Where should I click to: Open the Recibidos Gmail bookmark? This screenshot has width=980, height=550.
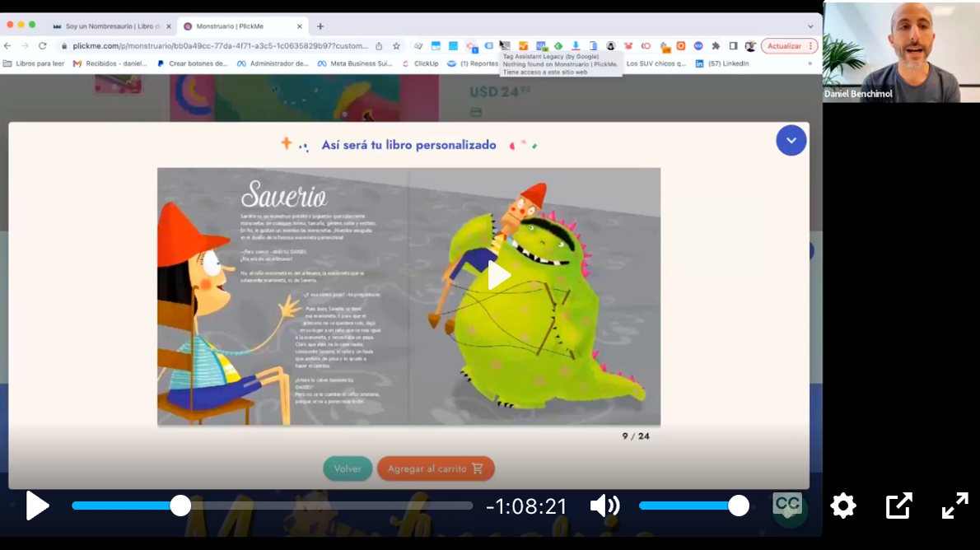110,63
